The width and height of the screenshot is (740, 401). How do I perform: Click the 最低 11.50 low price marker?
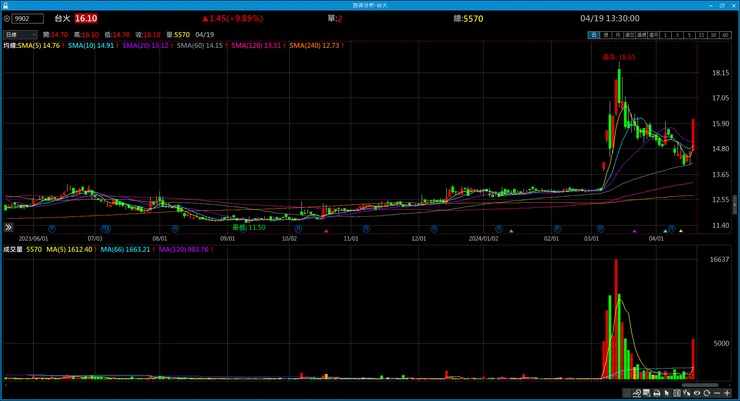[249, 227]
